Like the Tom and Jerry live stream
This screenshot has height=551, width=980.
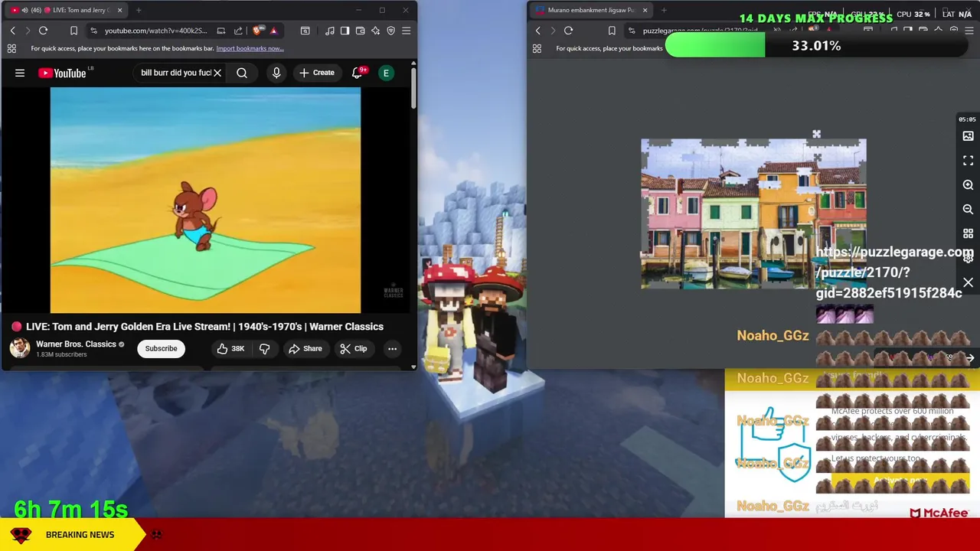click(230, 348)
